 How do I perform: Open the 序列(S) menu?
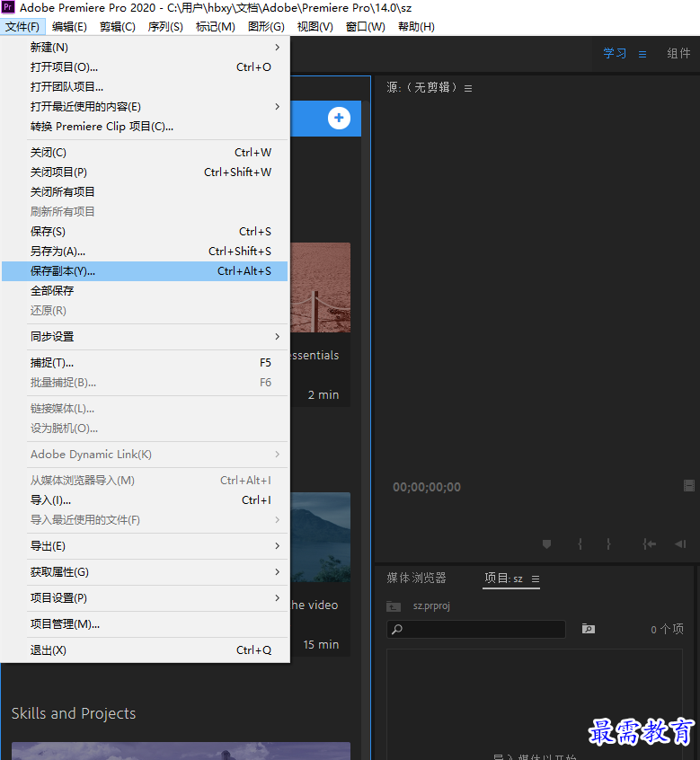pyautogui.click(x=165, y=27)
